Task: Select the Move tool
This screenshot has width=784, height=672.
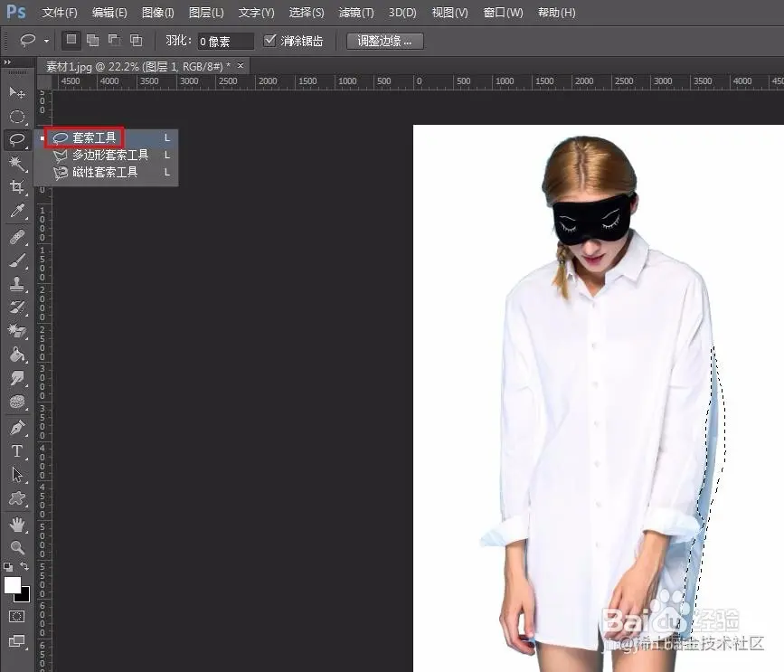Action: coord(17,93)
